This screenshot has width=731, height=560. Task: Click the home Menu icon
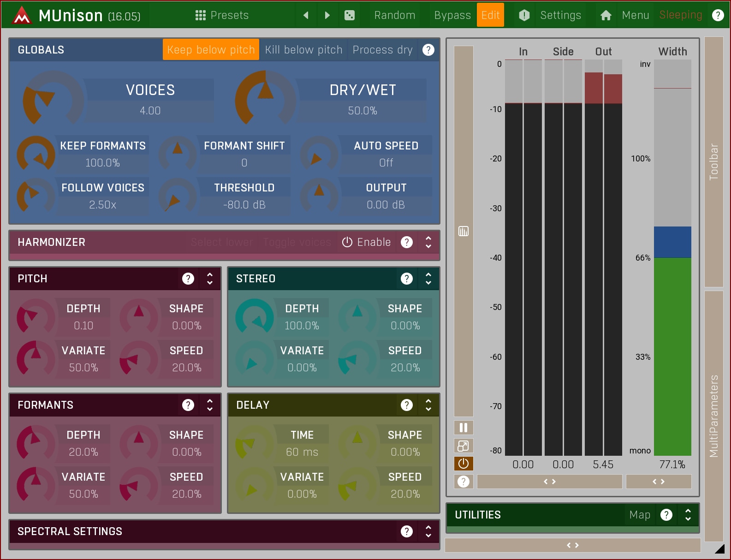coord(606,15)
